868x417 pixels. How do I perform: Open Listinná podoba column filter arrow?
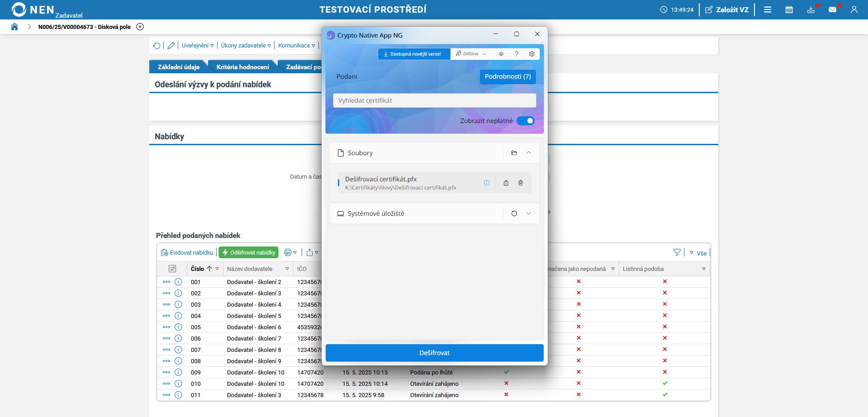[x=704, y=269]
